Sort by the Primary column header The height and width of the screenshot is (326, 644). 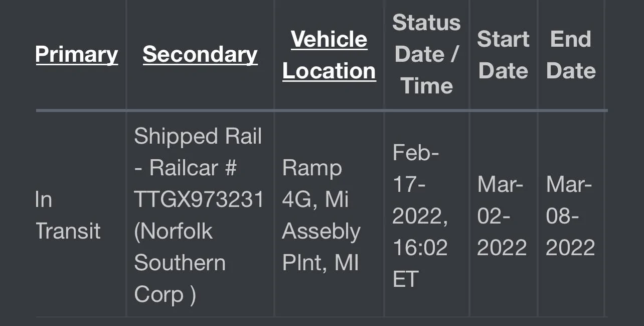click(x=77, y=54)
